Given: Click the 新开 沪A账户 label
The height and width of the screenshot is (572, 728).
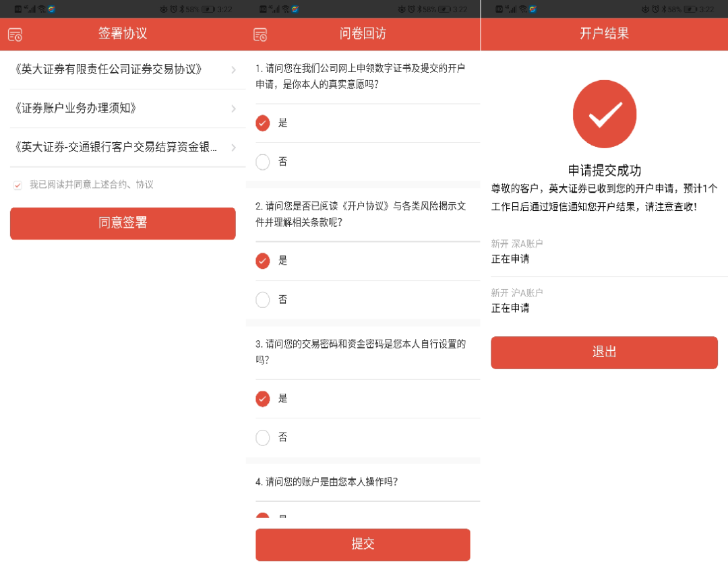Looking at the screenshot, I should pos(517,292).
